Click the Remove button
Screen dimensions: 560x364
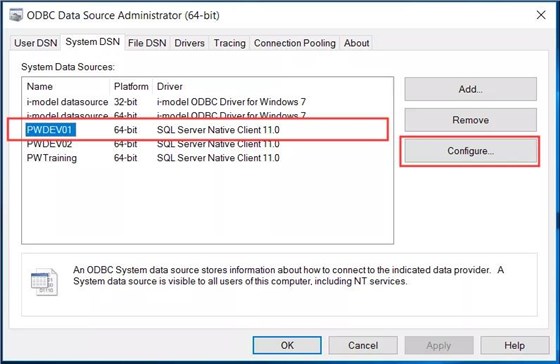pos(470,120)
